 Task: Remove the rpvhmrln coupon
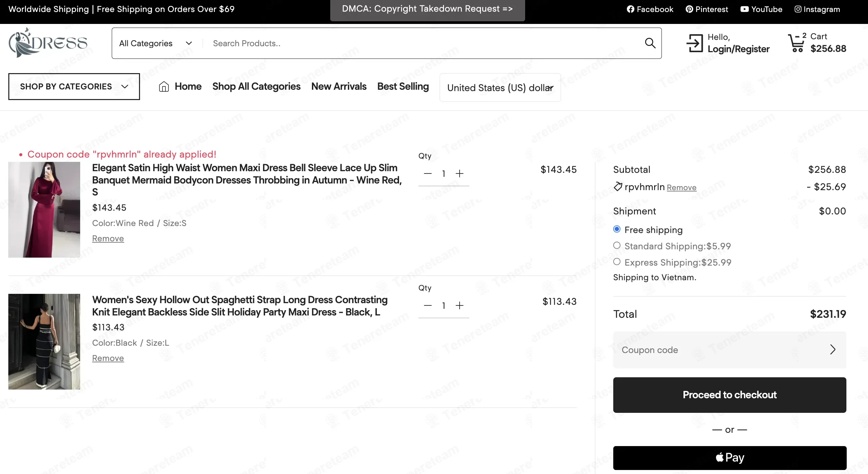pyautogui.click(x=681, y=188)
